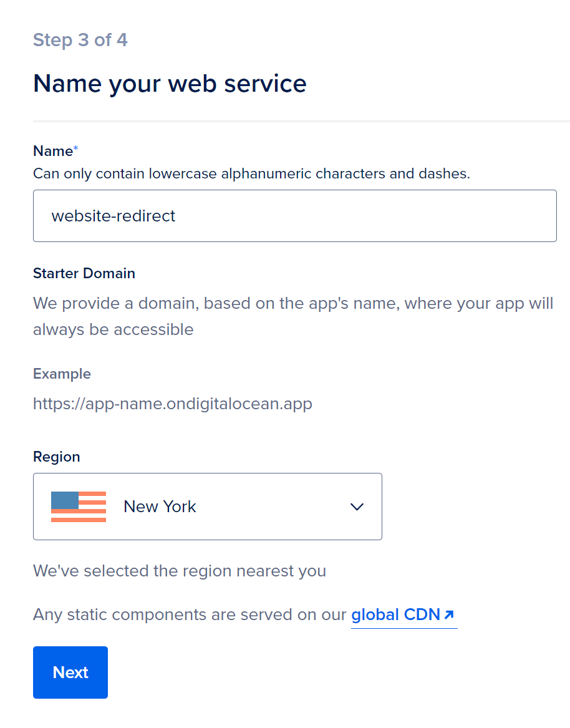Click the Region section label
The image size is (570, 728).
(56, 457)
